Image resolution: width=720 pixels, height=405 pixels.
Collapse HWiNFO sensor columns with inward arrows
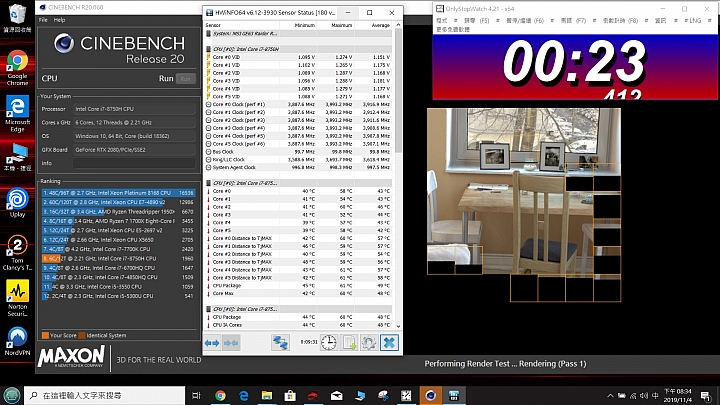tap(231, 343)
